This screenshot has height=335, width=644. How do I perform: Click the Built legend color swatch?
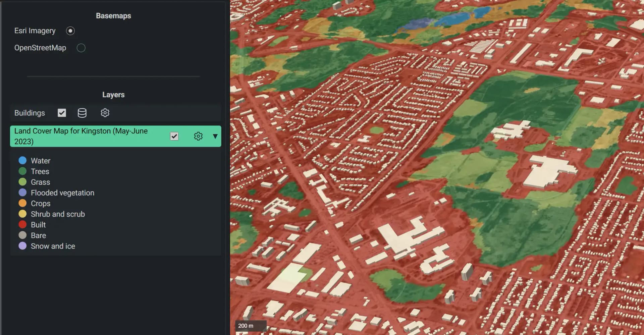[x=22, y=224]
